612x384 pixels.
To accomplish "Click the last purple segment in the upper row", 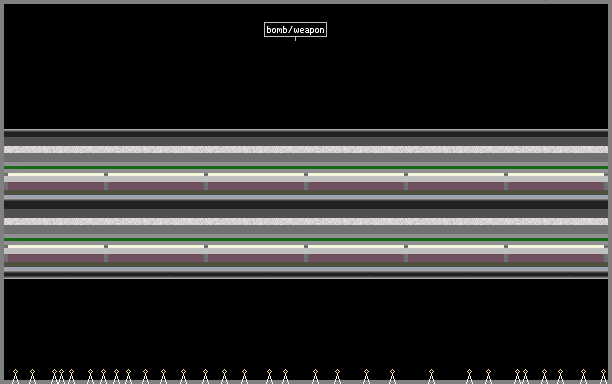I will point(556,186).
